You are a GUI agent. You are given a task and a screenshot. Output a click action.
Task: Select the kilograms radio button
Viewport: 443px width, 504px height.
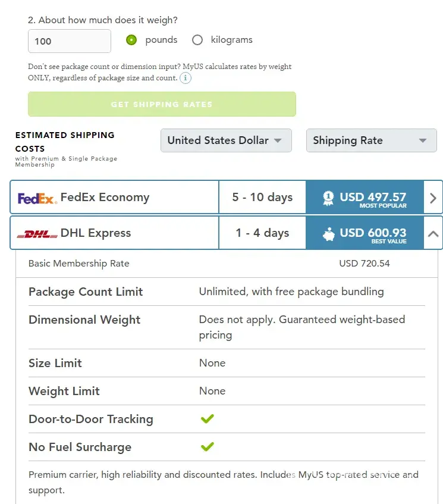click(197, 40)
